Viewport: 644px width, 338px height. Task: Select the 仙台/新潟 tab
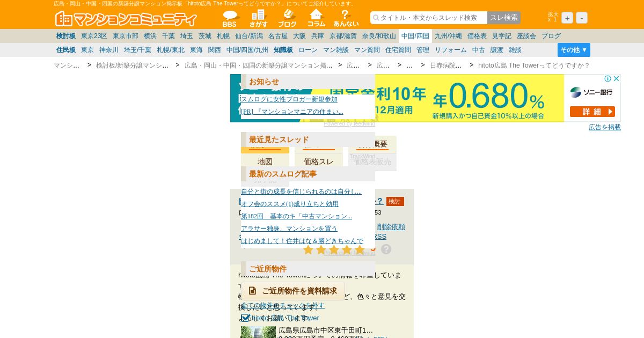[249, 36]
